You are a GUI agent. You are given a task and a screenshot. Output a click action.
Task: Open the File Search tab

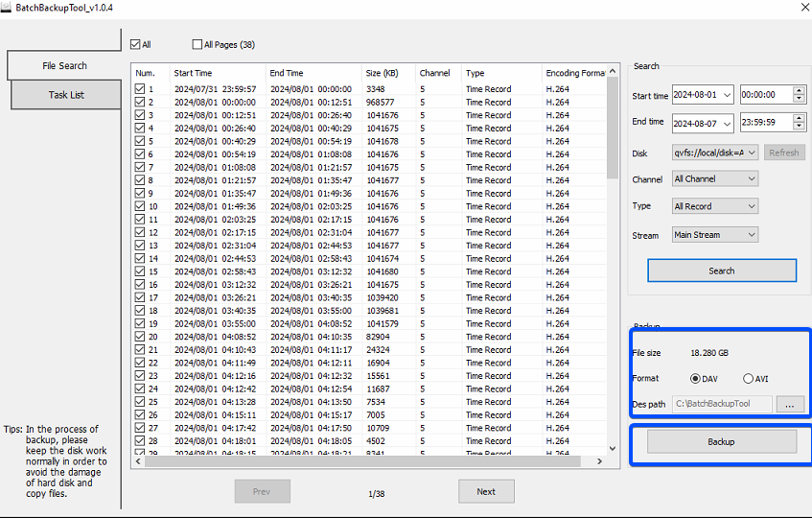click(x=64, y=65)
